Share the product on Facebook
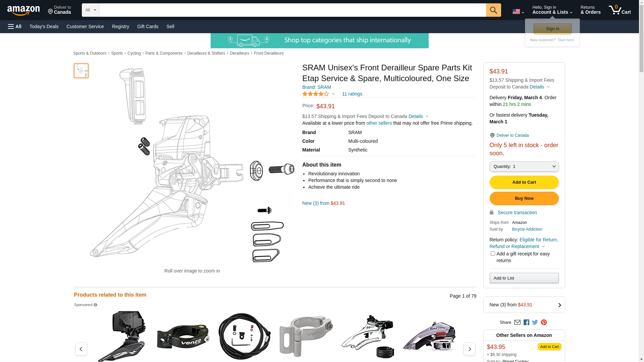Image resolution: width=644 pixels, height=362 pixels. click(526, 322)
